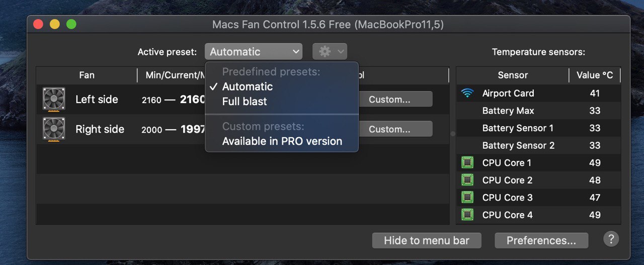Click the Value °C column header
644x265 pixels.
pos(595,75)
